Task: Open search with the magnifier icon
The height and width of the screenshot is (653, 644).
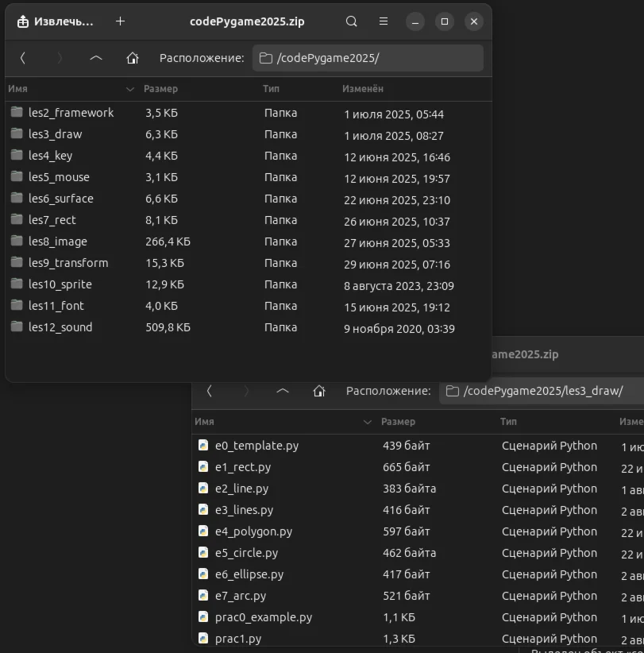Action: point(352,21)
